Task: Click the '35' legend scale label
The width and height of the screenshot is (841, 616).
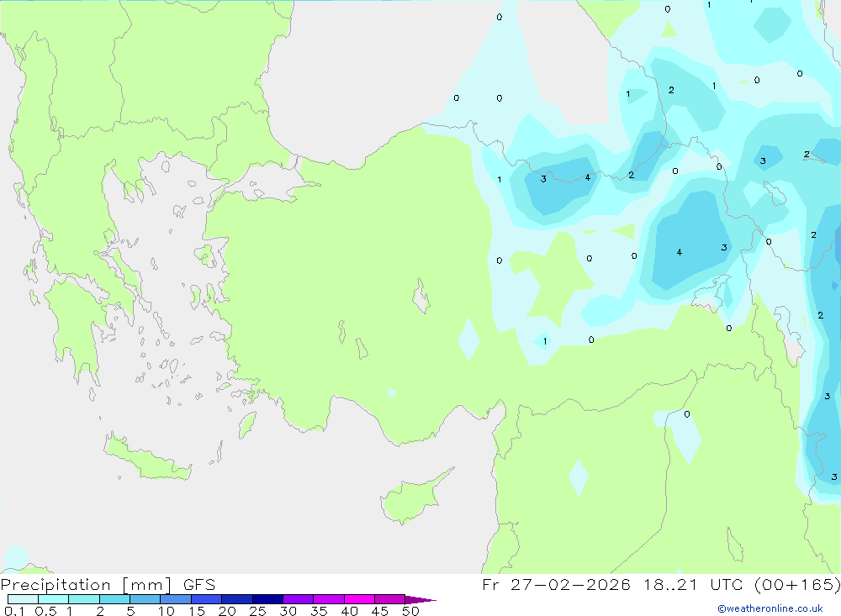Action: pos(319,611)
